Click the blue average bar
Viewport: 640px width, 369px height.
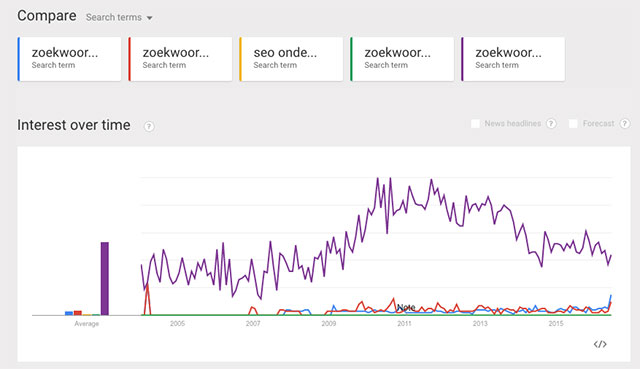[69, 313]
